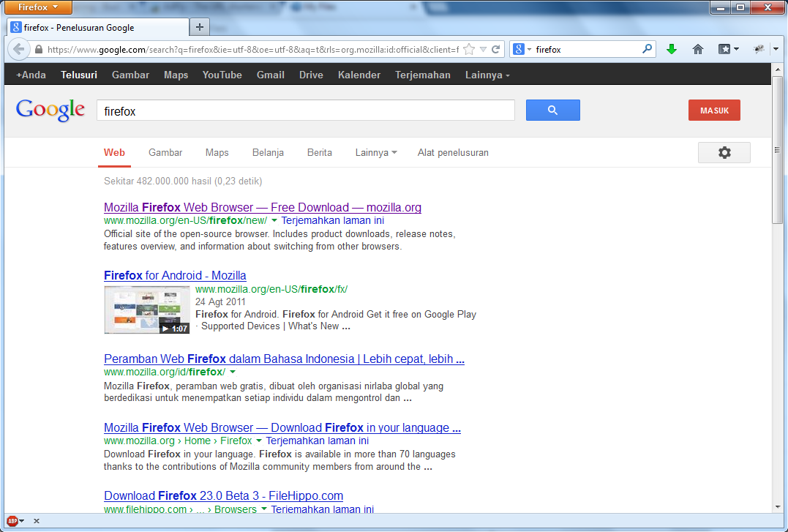
Task: Open URL history dropdown arrow
Action: 483,49
